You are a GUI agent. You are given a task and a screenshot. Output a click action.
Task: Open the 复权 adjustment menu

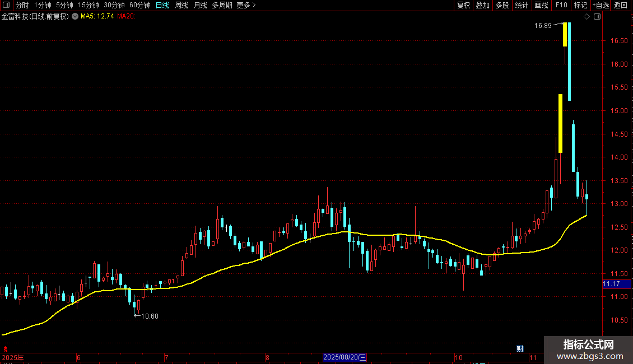[463, 5]
